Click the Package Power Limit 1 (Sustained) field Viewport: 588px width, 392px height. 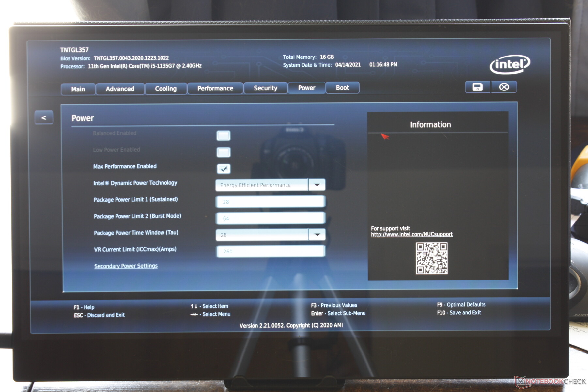270,202
